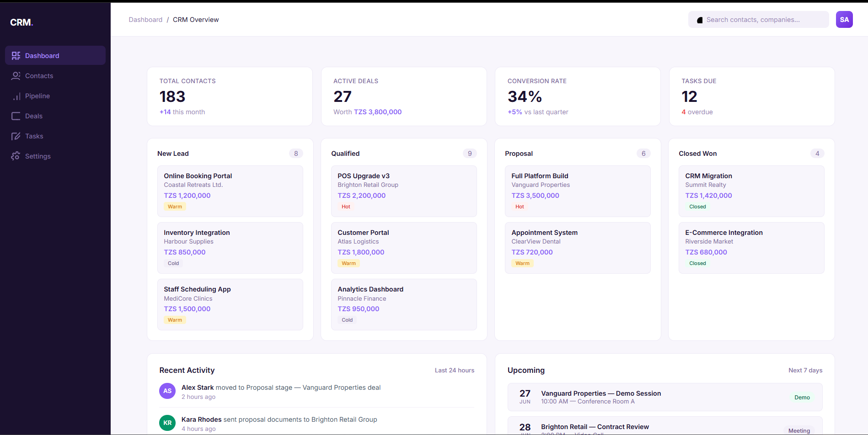Click the Closed tag on CRM Migration
868x435 pixels.
[x=697, y=207]
